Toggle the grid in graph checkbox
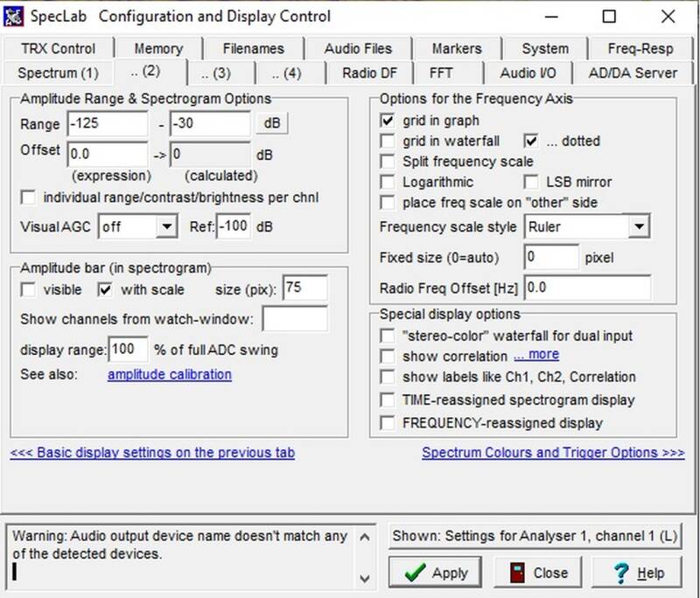The image size is (700, 598). coord(387,121)
